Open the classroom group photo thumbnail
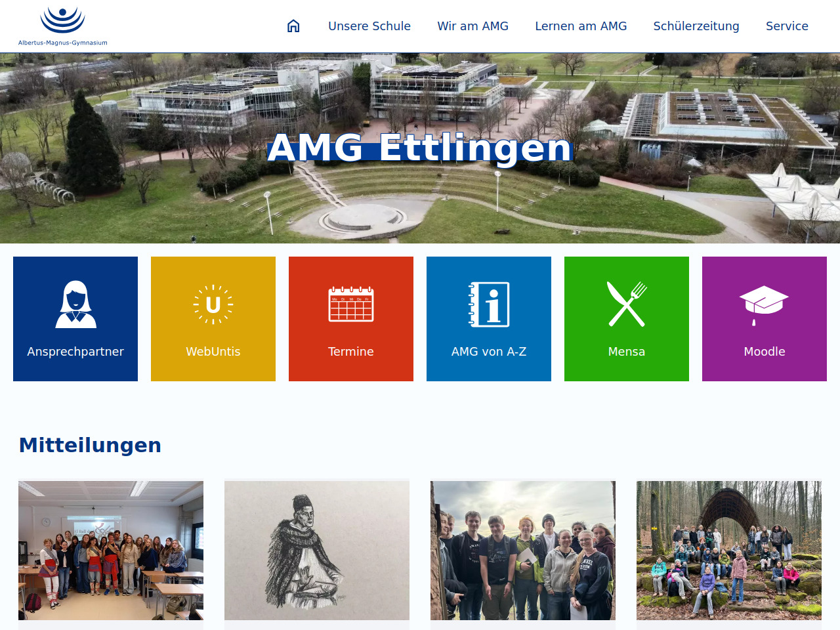840x630 pixels. (111, 550)
